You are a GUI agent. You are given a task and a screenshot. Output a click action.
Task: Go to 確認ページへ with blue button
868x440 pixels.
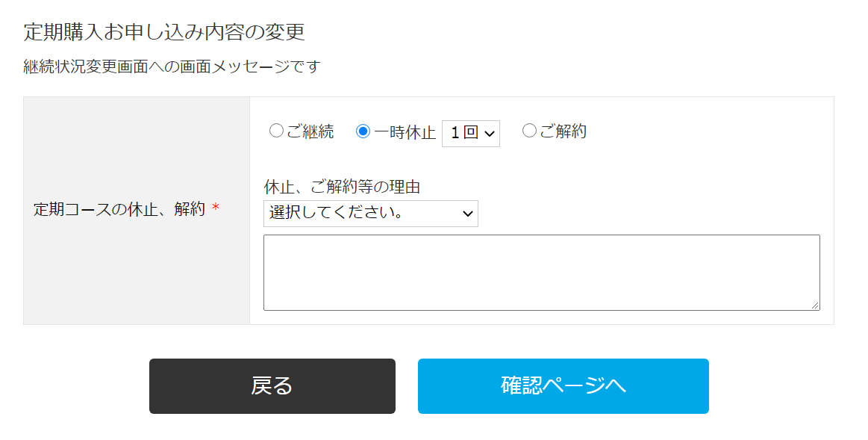[563, 386]
